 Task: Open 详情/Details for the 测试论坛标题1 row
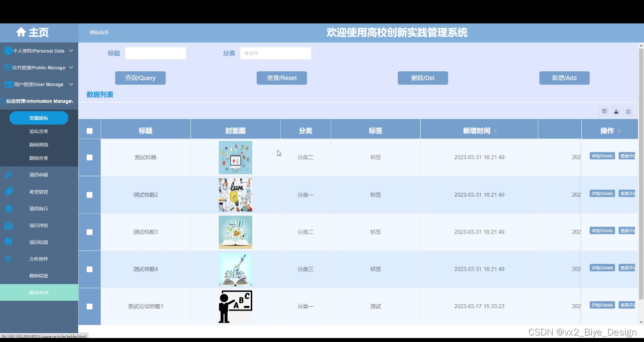tap(602, 305)
